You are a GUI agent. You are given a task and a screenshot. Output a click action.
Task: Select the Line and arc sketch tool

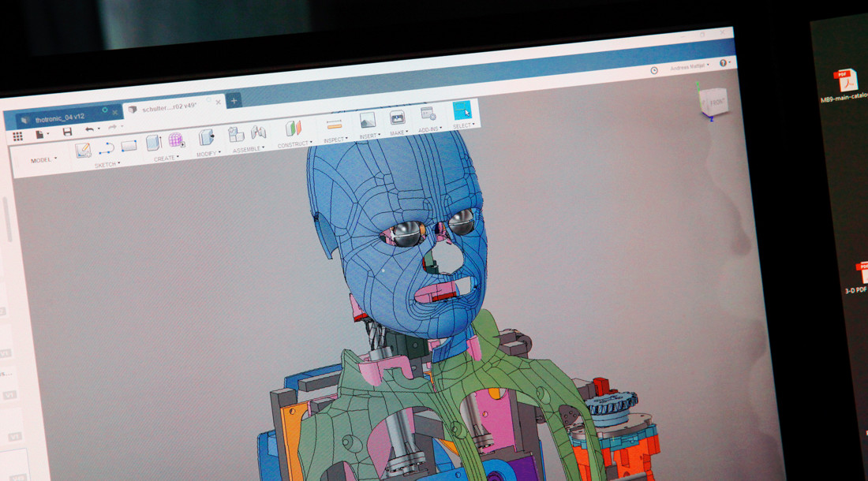coord(107,148)
